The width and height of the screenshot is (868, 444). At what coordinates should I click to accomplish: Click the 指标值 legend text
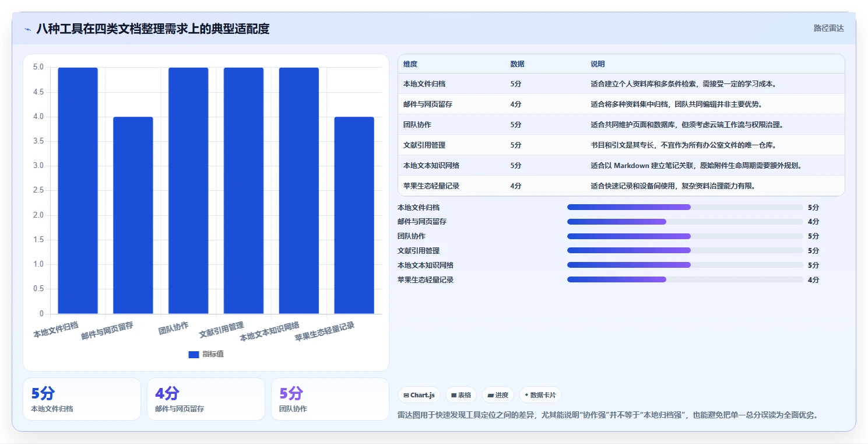tap(213, 354)
